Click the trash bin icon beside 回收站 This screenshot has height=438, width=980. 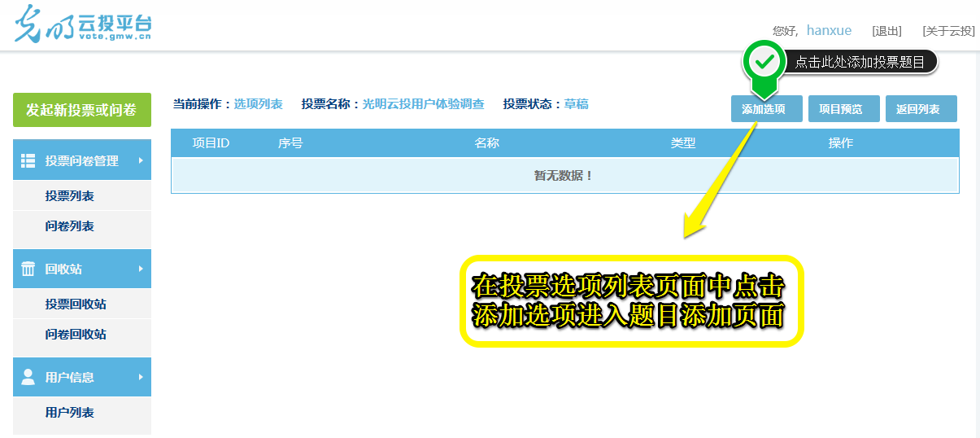pos(28,269)
